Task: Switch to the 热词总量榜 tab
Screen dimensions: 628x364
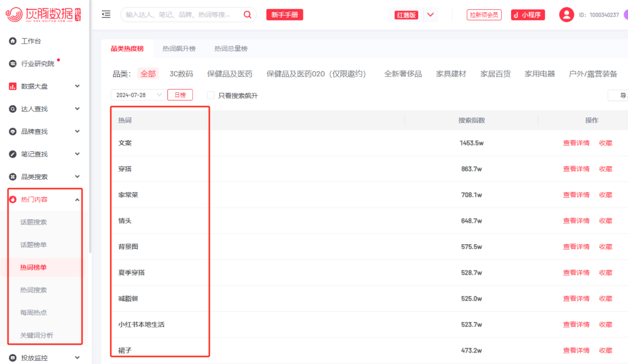Action: click(230, 49)
